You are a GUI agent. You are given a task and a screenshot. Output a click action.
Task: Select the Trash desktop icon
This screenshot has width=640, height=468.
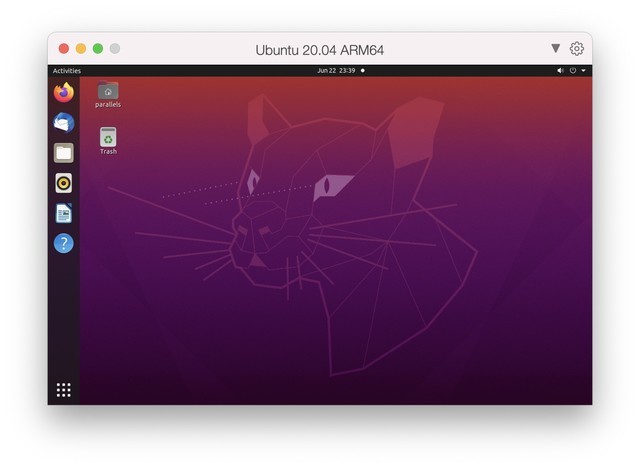[108, 141]
